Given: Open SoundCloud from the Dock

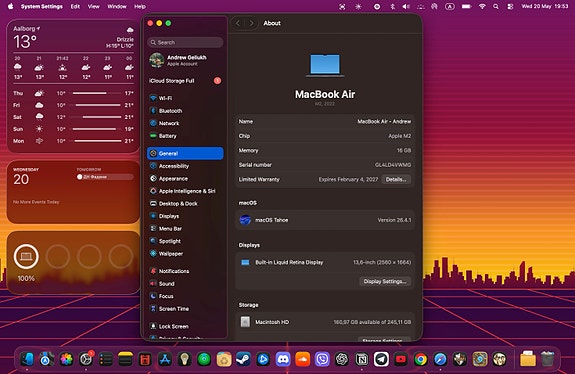Looking at the screenshot, I should click(x=303, y=359).
